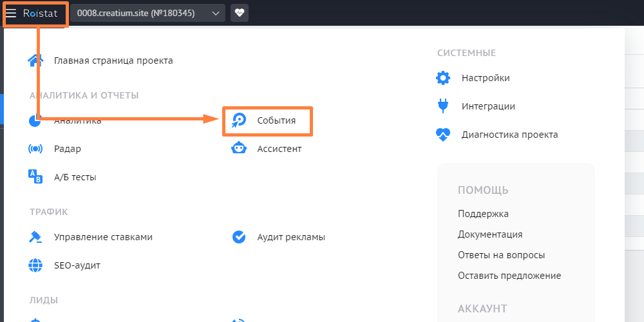This screenshot has height=322, width=644.
Task: Select the Радар radar icon
Action: point(35,149)
